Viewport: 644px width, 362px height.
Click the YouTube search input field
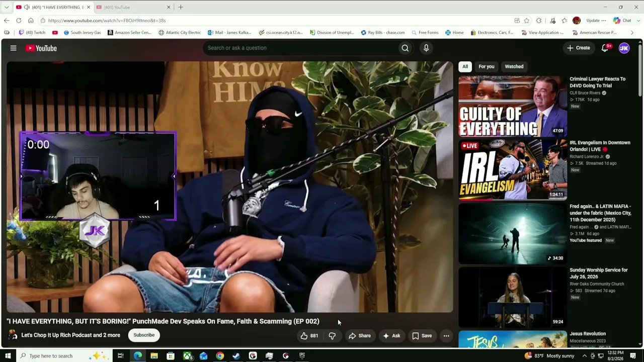tap(300, 48)
